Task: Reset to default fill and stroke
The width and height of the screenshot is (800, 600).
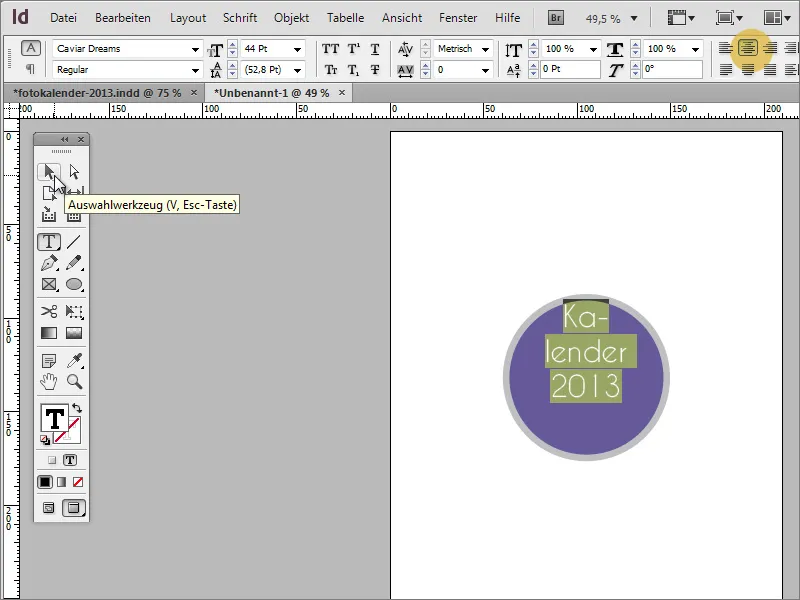Action: (x=45, y=440)
